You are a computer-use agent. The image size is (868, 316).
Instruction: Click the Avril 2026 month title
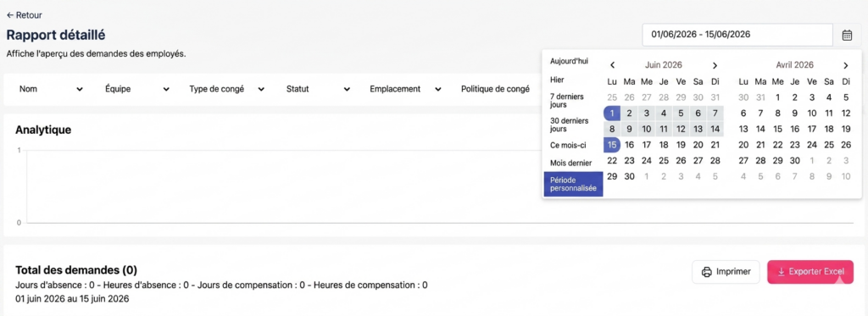click(x=794, y=64)
